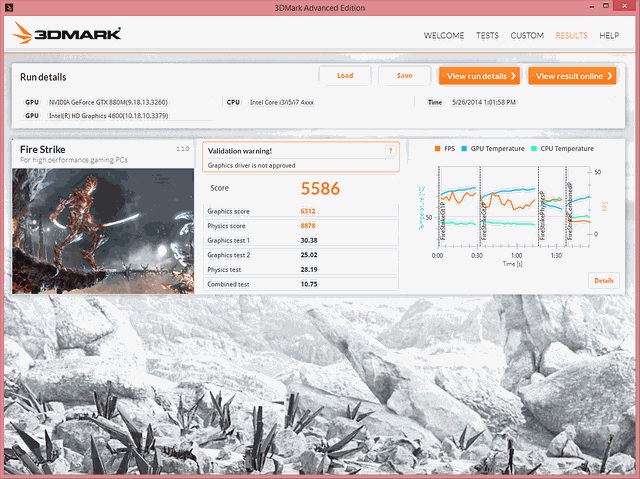Select Graphics test 1 value 30.38
Image resolution: width=640 pixels, height=479 pixels.
[309, 240]
